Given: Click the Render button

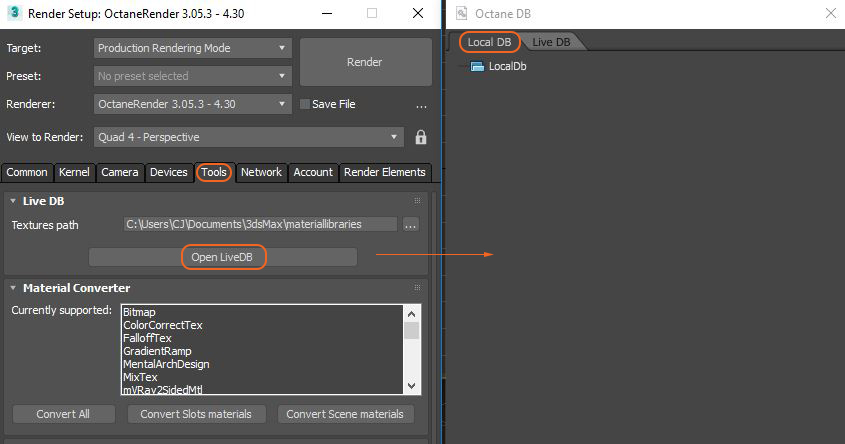Looking at the screenshot, I should tap(365, 62).
